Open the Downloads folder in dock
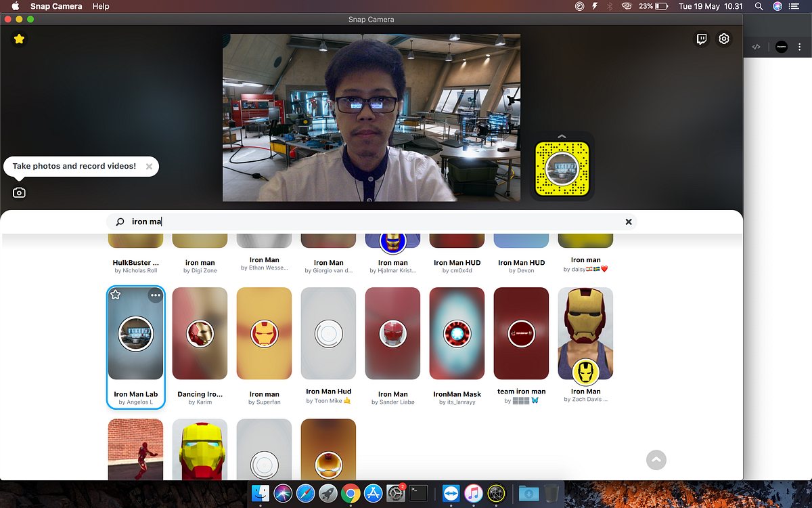Screen dimensions: 812x508 [528, 493]
